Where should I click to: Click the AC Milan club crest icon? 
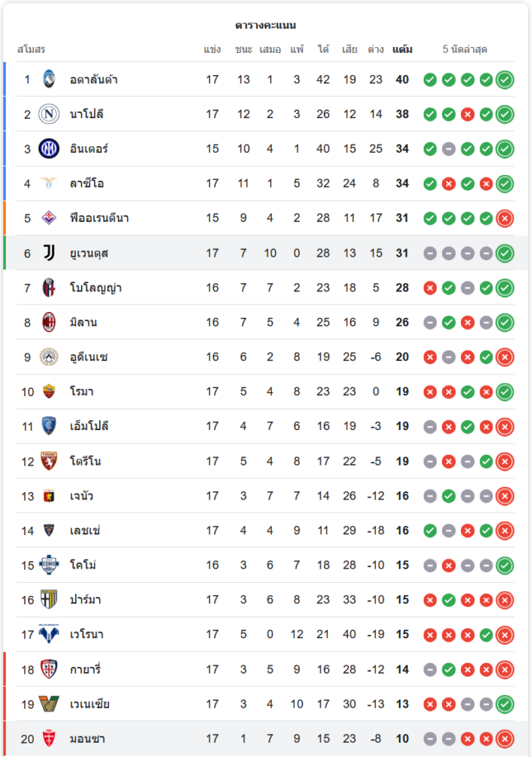[x=49, y=322]
